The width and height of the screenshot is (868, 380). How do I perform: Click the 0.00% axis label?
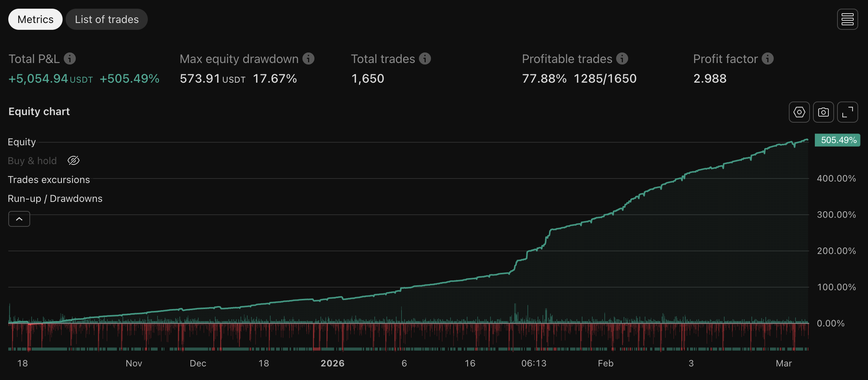coord(831,323)
